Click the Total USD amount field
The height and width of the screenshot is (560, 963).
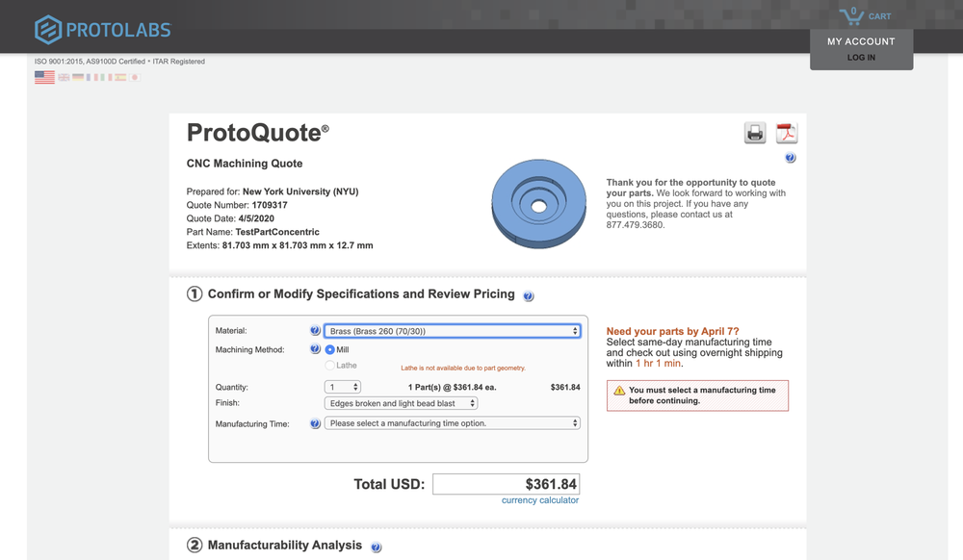(x=507, y=484)
